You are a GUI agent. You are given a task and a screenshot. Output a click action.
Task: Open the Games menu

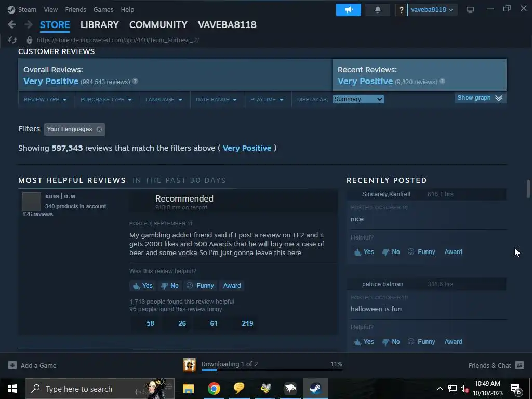[x=103, y=9]
